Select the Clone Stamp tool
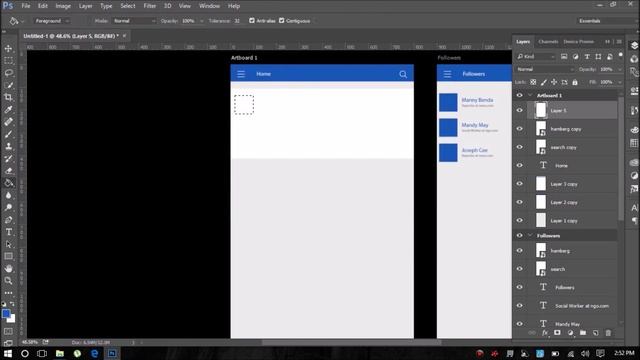Image resolution: width=640 pixels, height=360 pixels. (x=9, y=147)
